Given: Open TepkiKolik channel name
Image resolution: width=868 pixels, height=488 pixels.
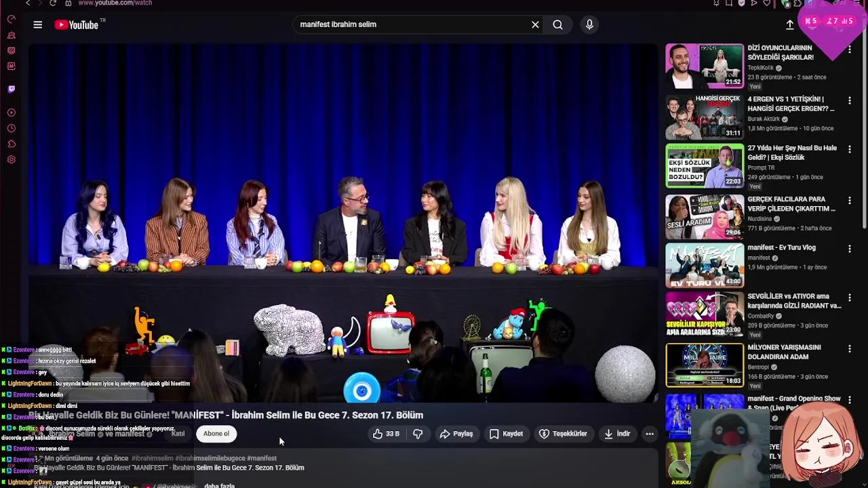Looking at the screenshot, I should coord(761,68).
